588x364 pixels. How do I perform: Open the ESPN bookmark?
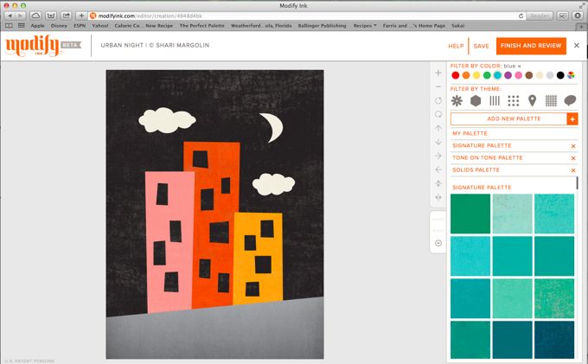point(80,25)
